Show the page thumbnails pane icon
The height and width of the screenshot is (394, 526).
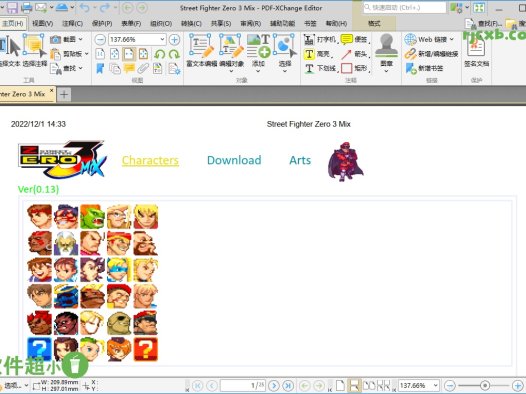pyautogui.click(x=114, y=68)
